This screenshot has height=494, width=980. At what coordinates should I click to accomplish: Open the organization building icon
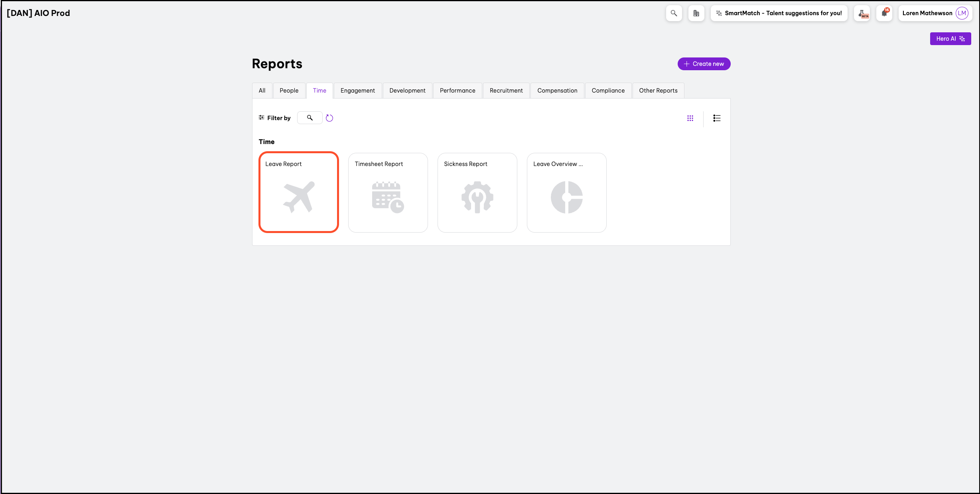click(696, 13)
